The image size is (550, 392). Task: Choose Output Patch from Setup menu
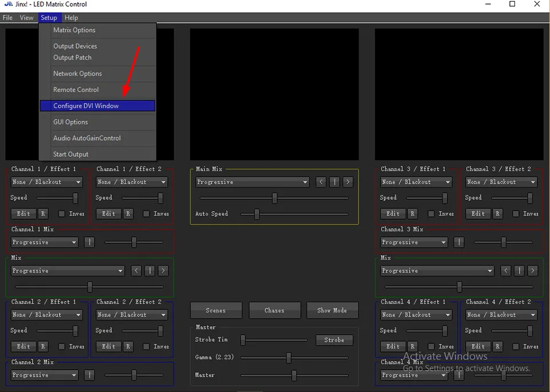pos(97,57)
